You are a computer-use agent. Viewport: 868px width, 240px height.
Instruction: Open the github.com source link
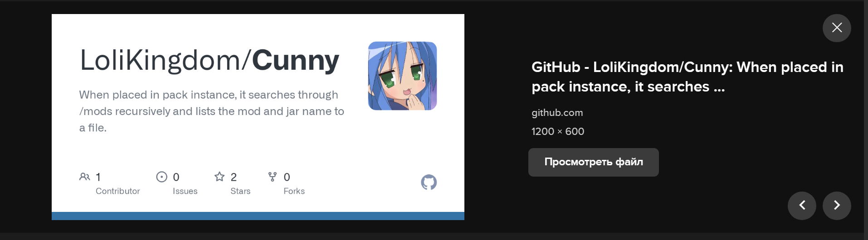(557, 113)
